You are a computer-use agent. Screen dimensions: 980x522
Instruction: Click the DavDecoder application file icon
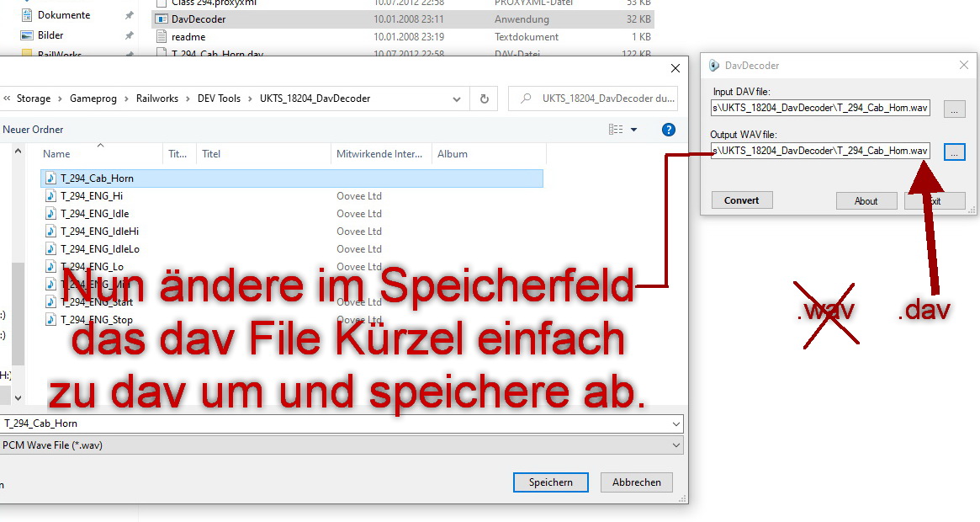pyautogui.click(x=162, y=19)
